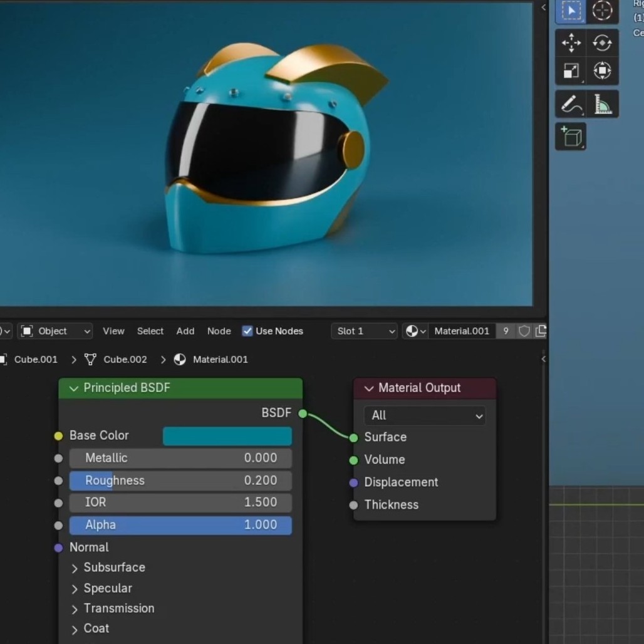Select the Add Cube tool
This screenshot has height=644, width=644.
coord(571,137)
